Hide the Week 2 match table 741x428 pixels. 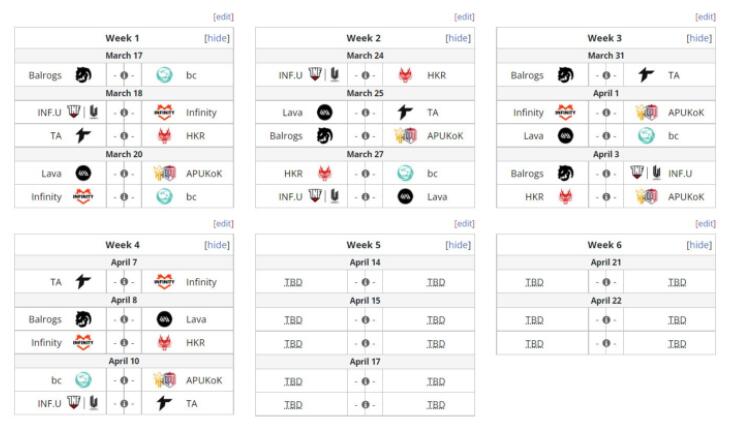click(458, 38)
